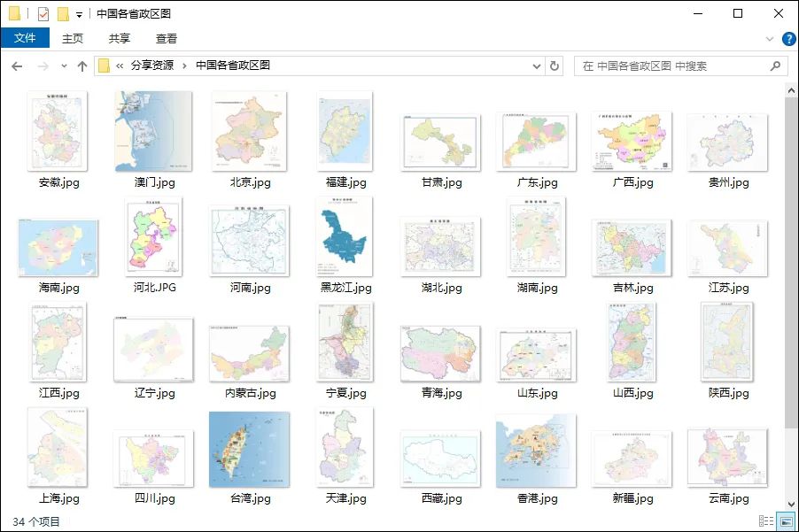Select the 澳门.jpg thumbnail

pos(153,131)
